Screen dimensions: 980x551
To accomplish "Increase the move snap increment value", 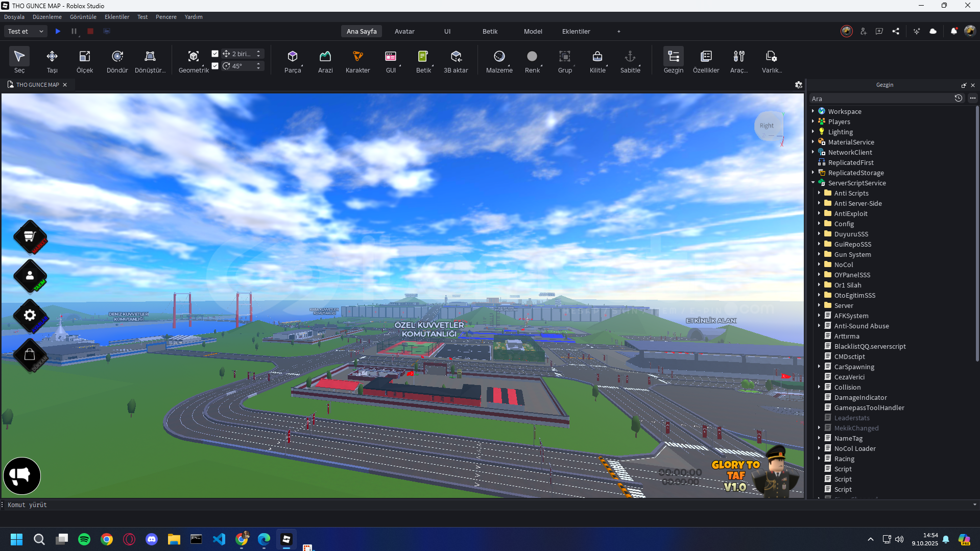I will click(x=258, y=52).
